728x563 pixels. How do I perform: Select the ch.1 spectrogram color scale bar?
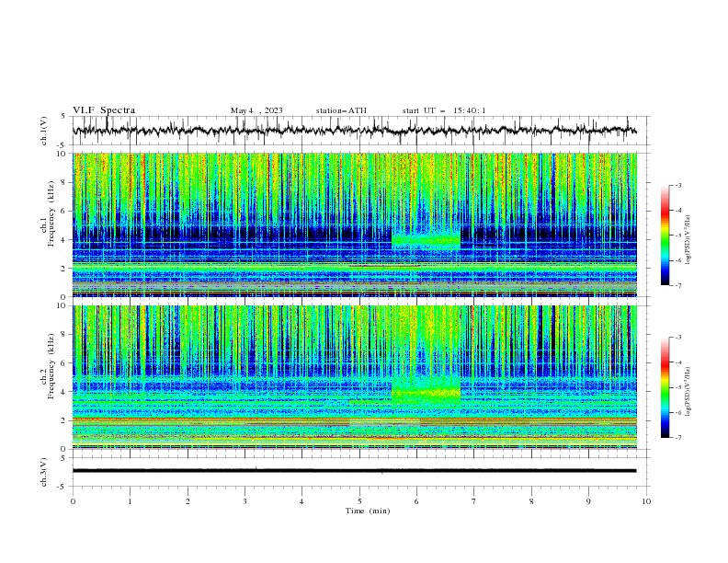pos(665,236)
